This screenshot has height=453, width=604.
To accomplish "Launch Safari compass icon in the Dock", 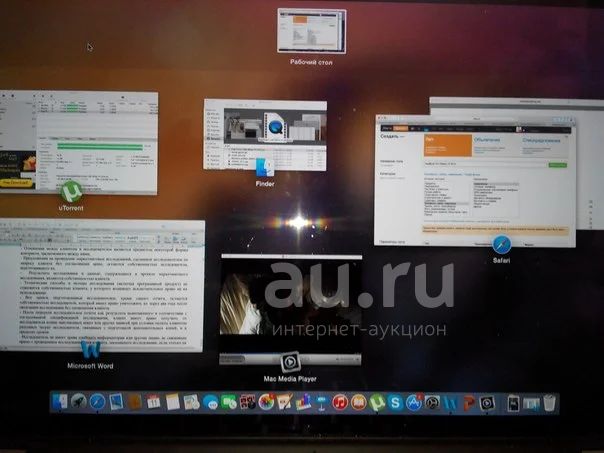I will 97,402.
